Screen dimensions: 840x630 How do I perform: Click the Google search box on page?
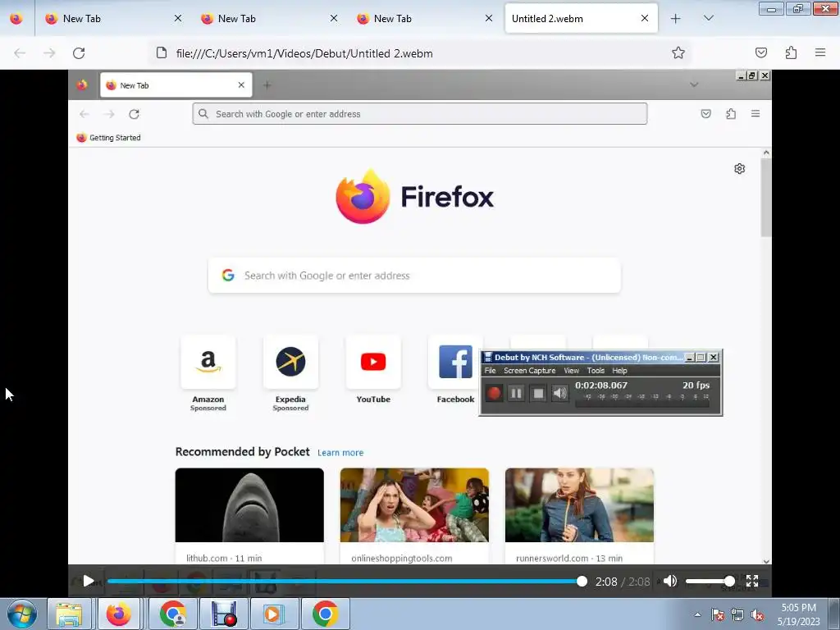point(414,276)
